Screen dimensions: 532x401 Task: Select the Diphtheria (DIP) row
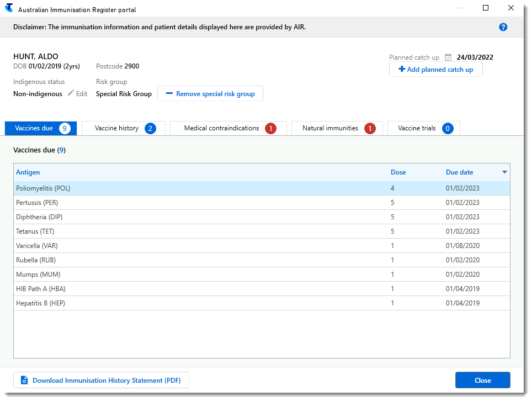point(262,217)
